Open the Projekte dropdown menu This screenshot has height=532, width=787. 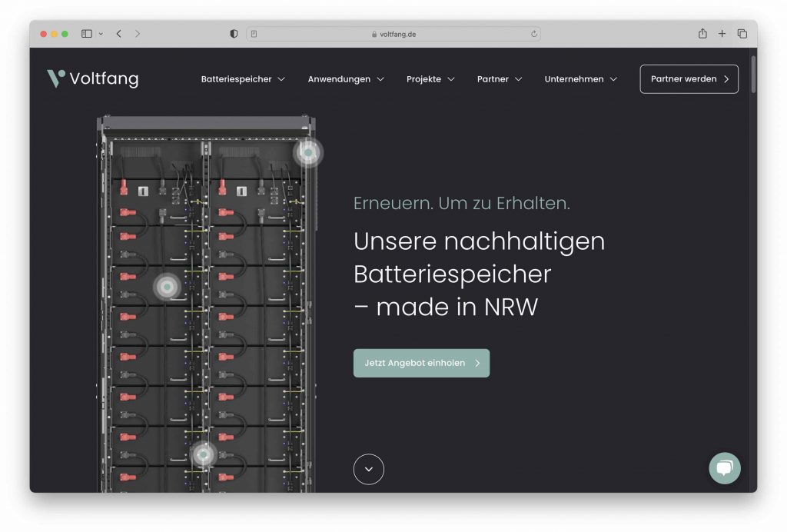pos(430,79)
